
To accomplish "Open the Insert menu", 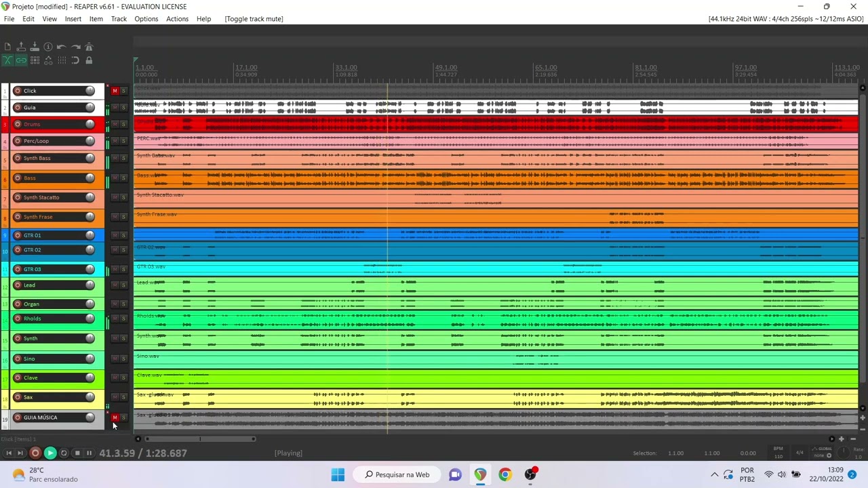I will pyautogui.click(x=73, y=19).
